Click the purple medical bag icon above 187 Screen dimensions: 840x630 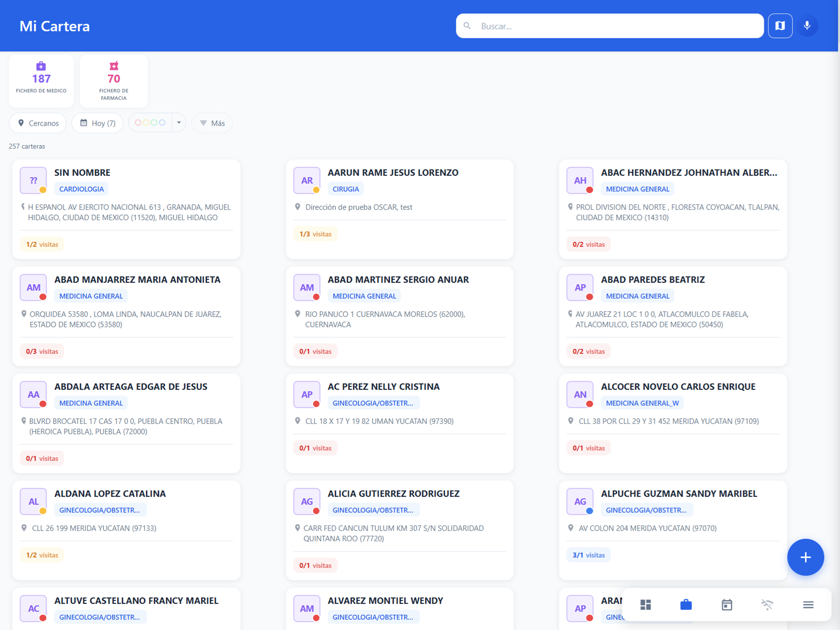coord(41,66)
